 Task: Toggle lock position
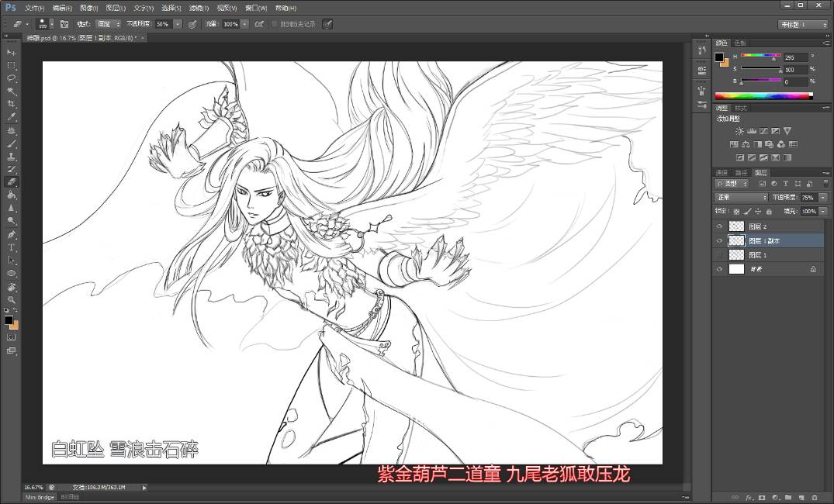[758, 212]
